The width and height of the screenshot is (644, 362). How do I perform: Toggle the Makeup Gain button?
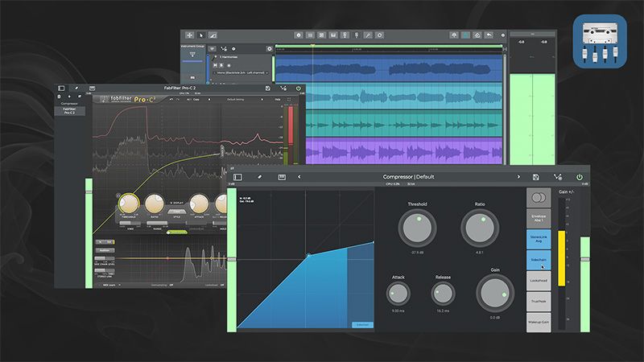[539, 323]
